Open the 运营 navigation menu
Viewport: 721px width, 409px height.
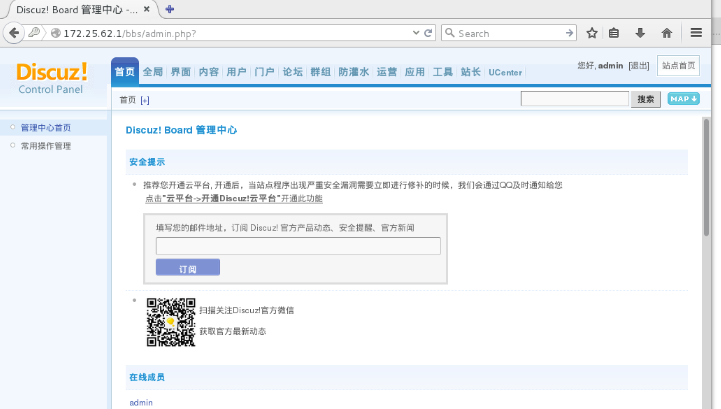point(387,72)
